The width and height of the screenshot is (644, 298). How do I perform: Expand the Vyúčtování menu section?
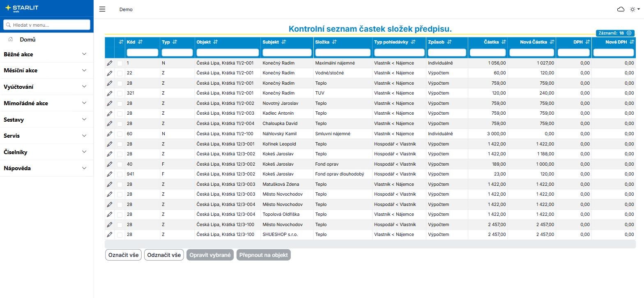(46, 87)
